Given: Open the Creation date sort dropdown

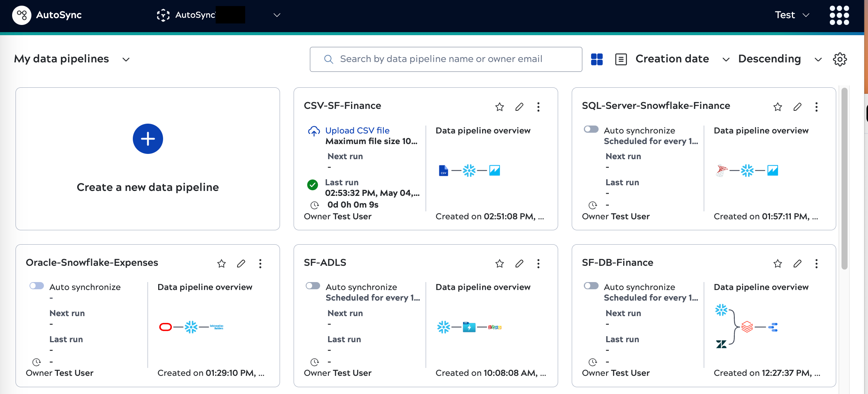Looking at the screenshot, I should [x=726, y=59].
